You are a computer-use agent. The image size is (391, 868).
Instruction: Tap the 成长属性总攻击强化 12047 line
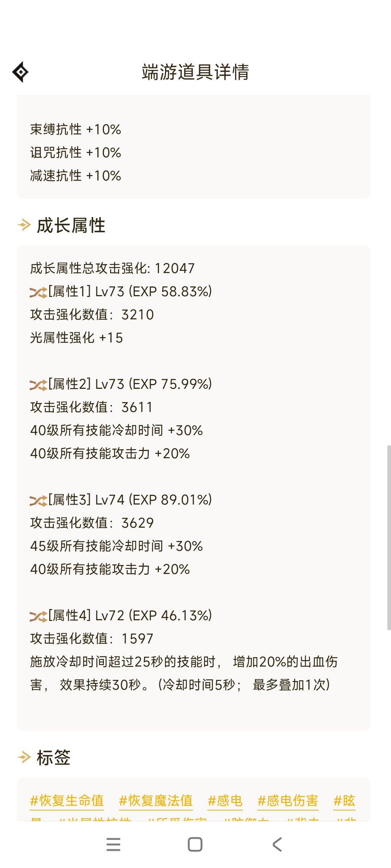[113, 268]
